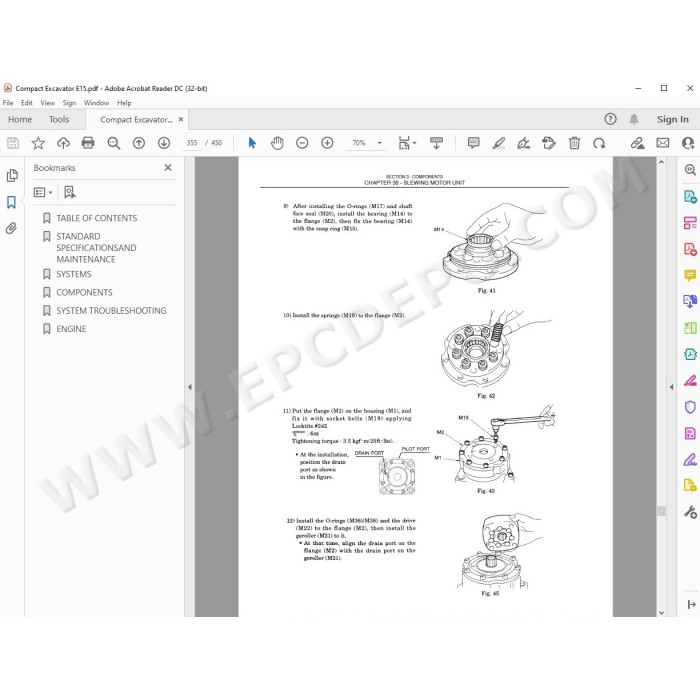Zoom in with the plus button
700x700 pixels.
(327, 143)
